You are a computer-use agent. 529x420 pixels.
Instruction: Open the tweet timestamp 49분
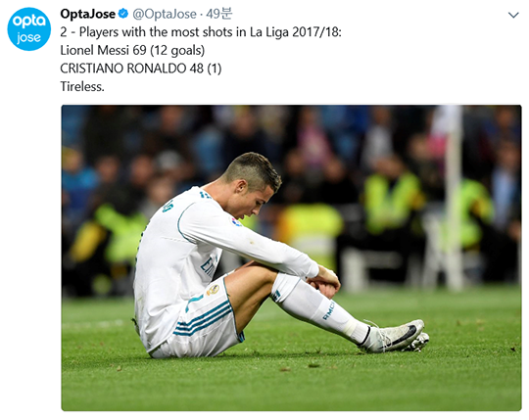[x=219, y=14]
